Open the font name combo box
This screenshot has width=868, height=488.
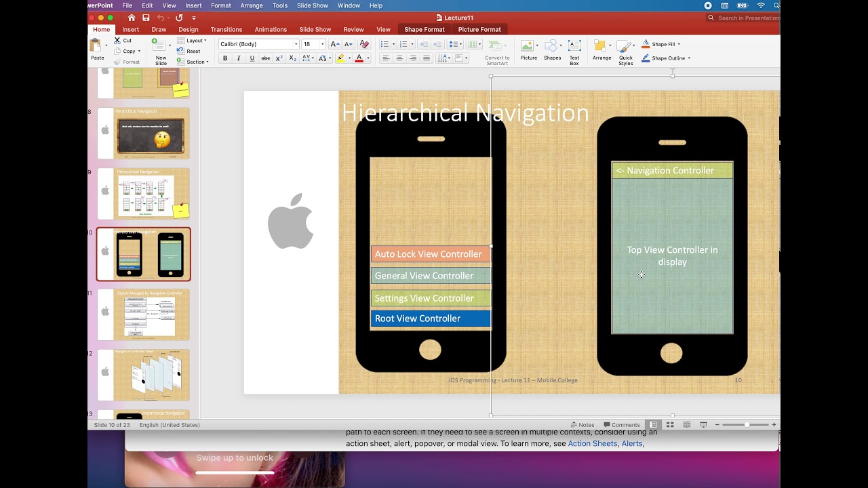[x=258, y=44]
